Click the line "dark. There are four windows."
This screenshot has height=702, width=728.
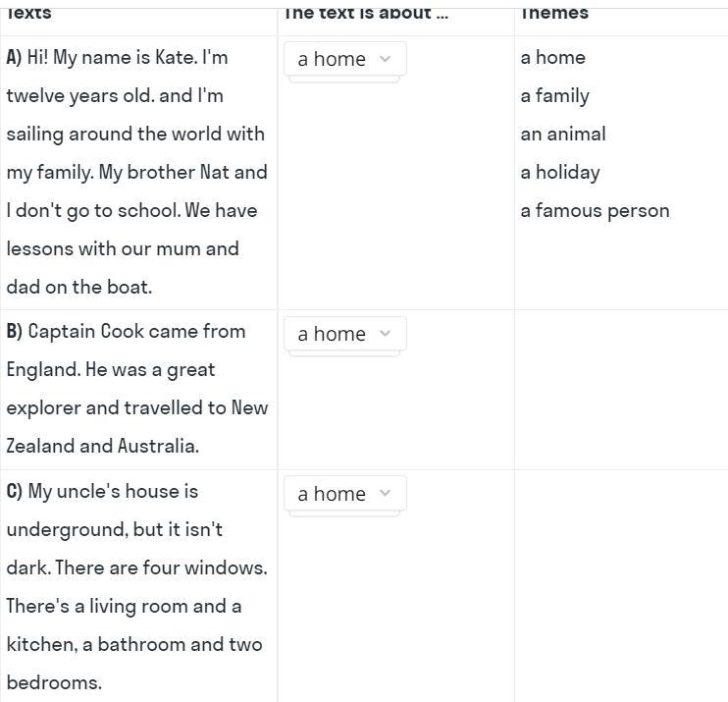click(136, 568)
